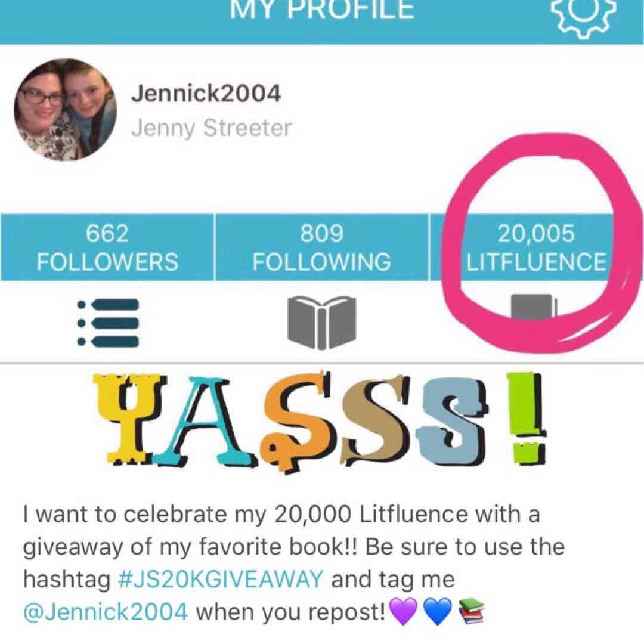Select the open book icon tab
Image resolution: width=644 pixels, height=644 pixels.
coord(321,322)
